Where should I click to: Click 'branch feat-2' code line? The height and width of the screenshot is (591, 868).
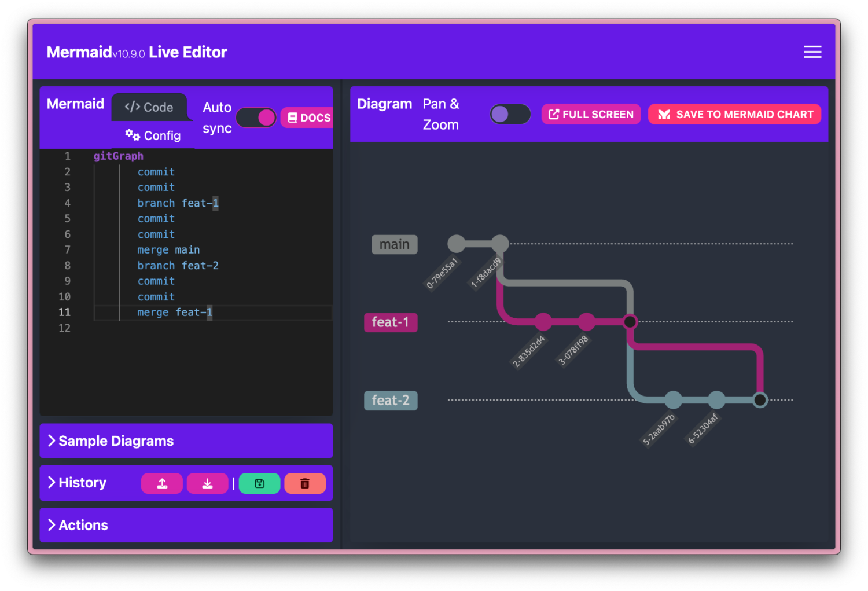point(178,266)
